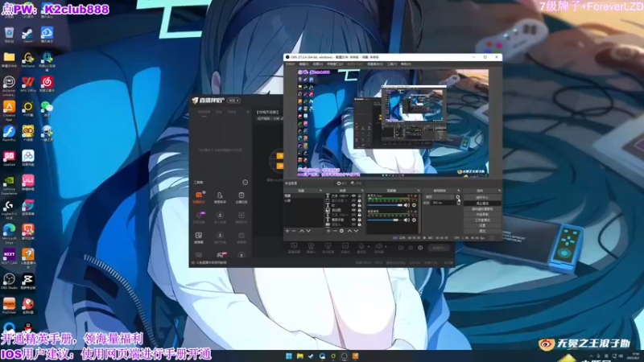Open source properties gear under OBS sources list
The width and height of the screenshot is (644, 362).
click(341, 231)
